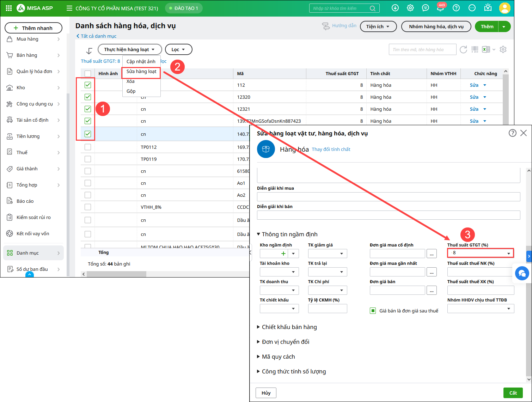Viewport: 532px width, 402px height.
Task: Uncheck the row with code 112
Action: [x=88, y=85]
